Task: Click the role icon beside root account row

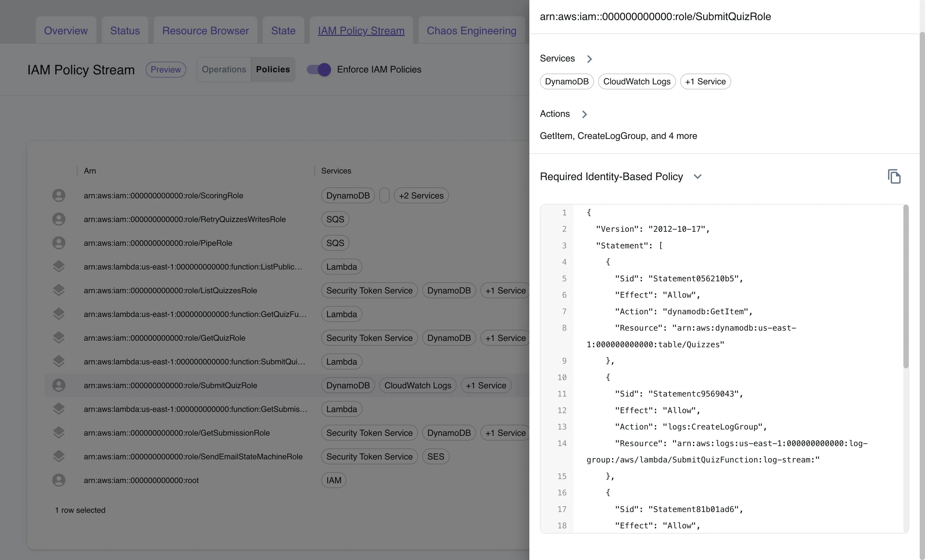Action: [59, 480]
